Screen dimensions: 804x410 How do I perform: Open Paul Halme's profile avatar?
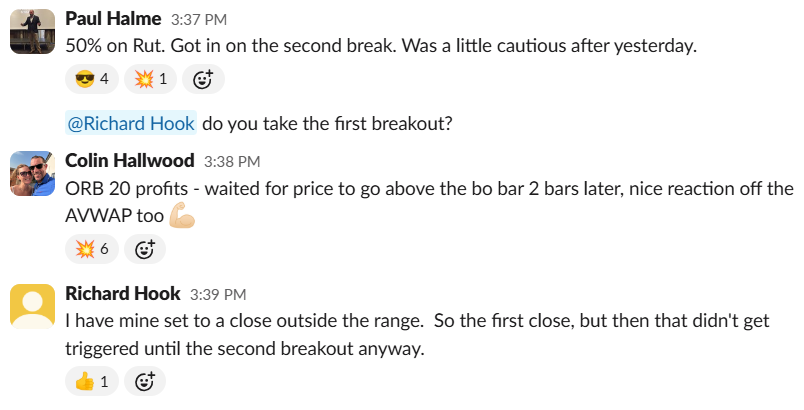click(32, 30)
